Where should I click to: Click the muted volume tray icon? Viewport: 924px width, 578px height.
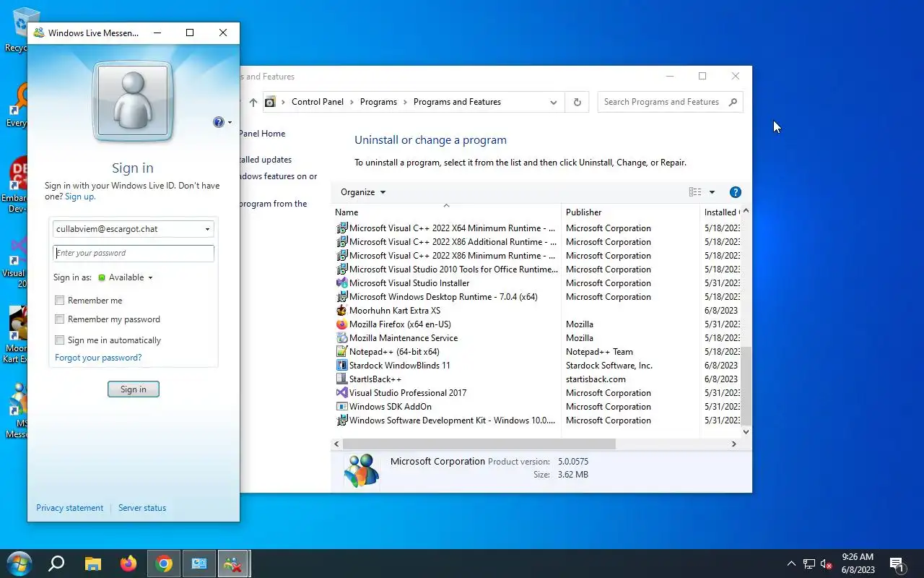(x=827, y=564)
